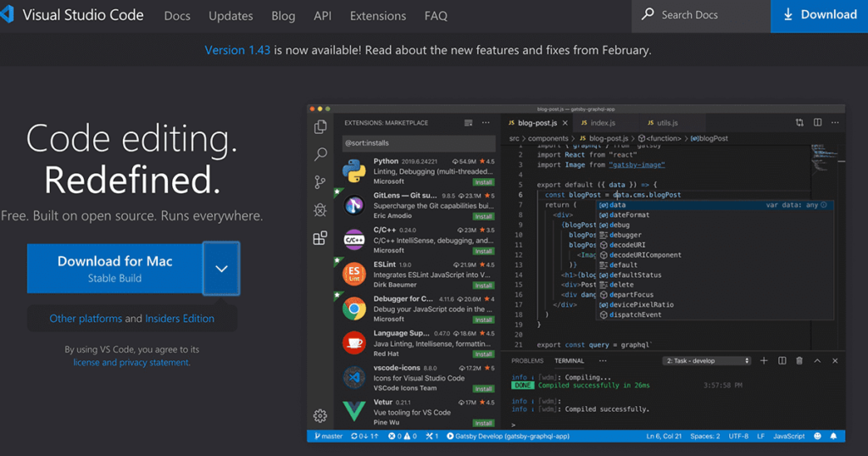Image resolution: width=868 pixels, height=456 pixels.
Task: Close the blog-post.js tab
Action: [x=565, y=123]
